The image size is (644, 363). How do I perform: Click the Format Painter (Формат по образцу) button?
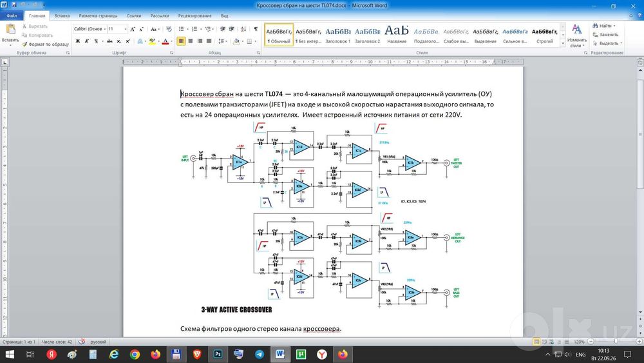coord(45,44)
